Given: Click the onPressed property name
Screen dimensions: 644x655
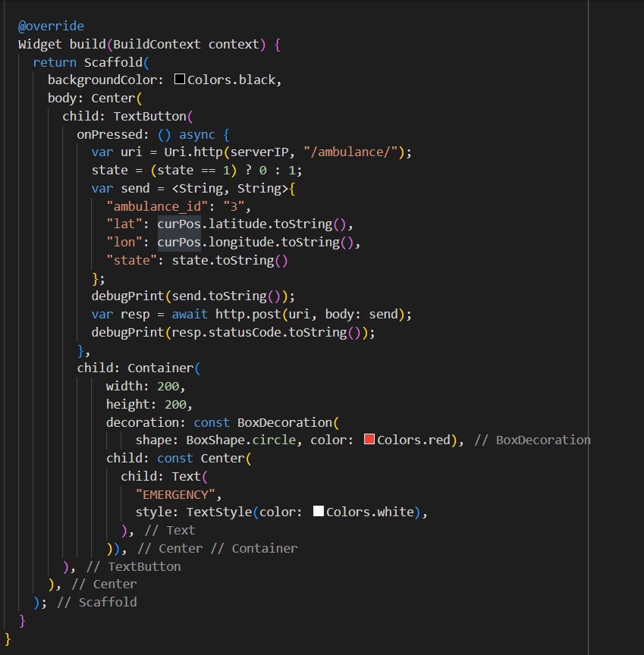Looking at the screenshot, I should pos(109,134).
